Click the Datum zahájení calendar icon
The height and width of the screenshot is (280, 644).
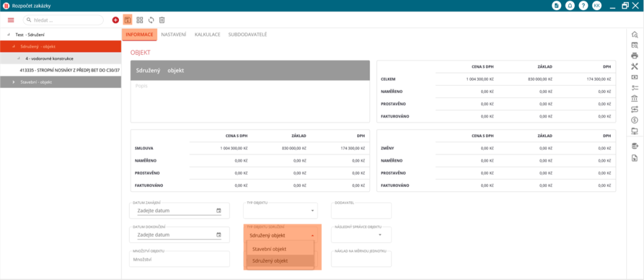tap(218, 211)
